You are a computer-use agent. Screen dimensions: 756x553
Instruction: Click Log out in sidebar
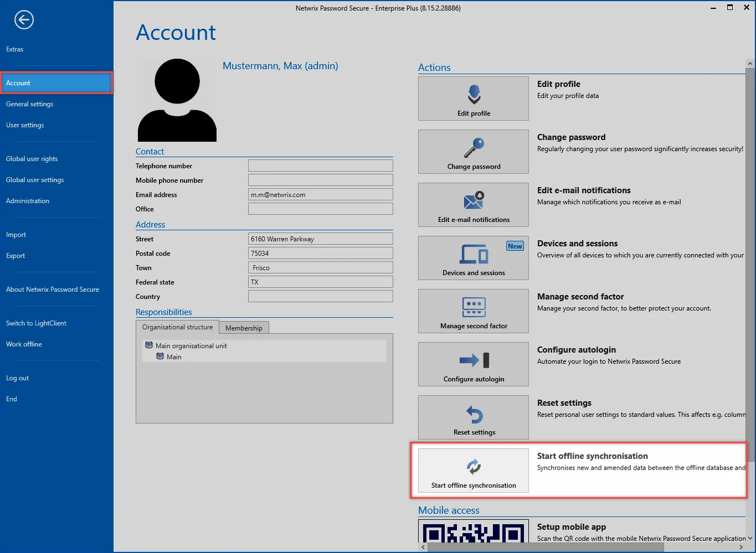click(17, 378)
